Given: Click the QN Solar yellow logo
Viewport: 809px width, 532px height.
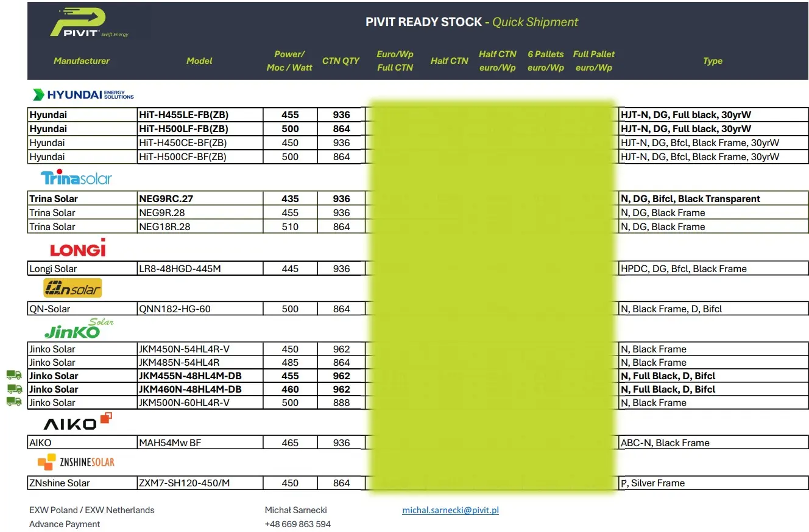Looking at the screenshot, I should [72, 288].
